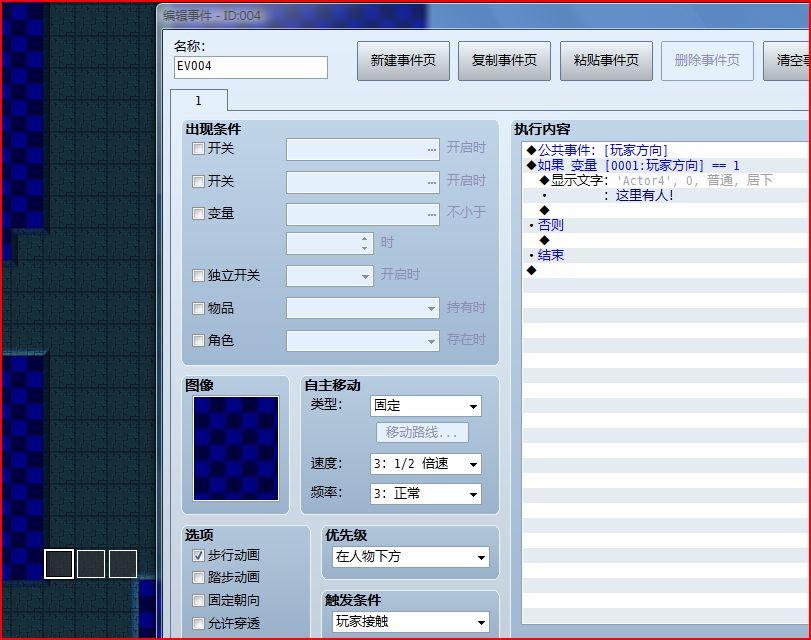This screenshot has height=640, width=811.
Task: Click the 清空 event page button
Action: tap(787, 61)
